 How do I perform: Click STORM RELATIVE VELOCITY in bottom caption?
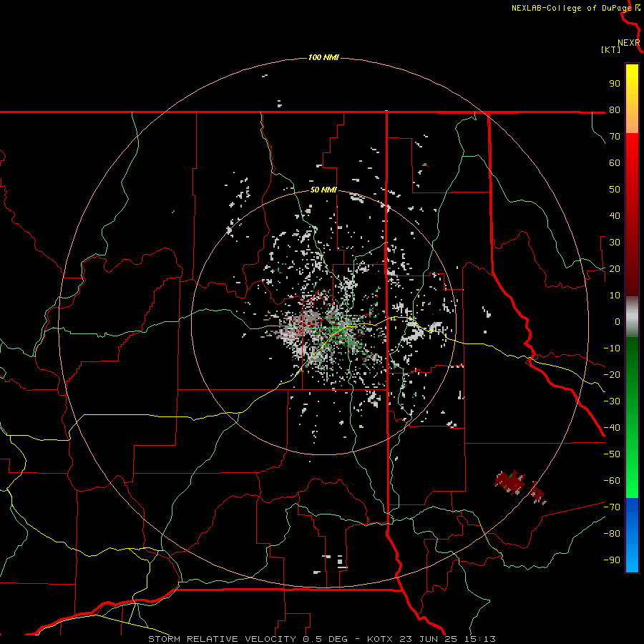[222, 639]
